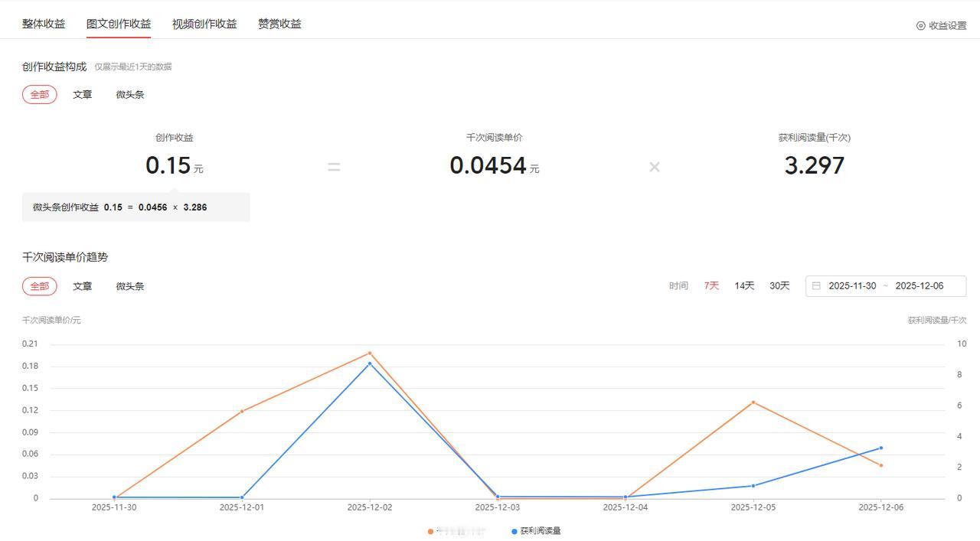Click the orange data point on 2025-12-05

[753, 401]
